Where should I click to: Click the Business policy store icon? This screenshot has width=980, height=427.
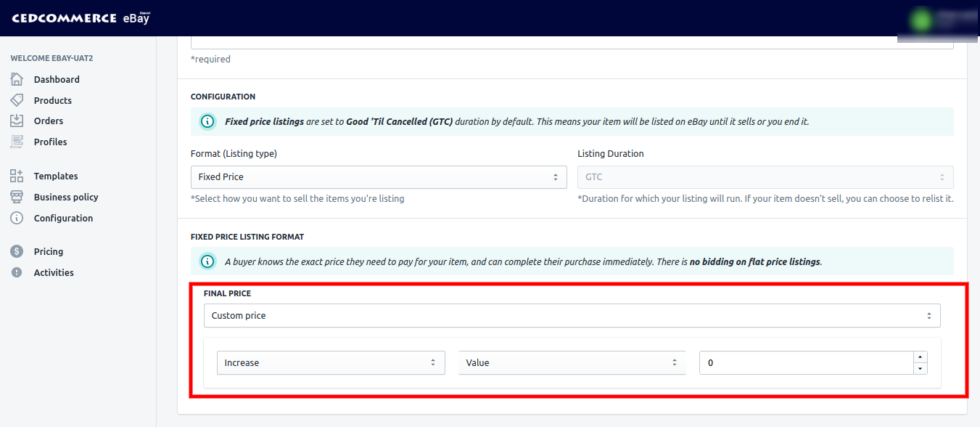(x=17, y=197)
